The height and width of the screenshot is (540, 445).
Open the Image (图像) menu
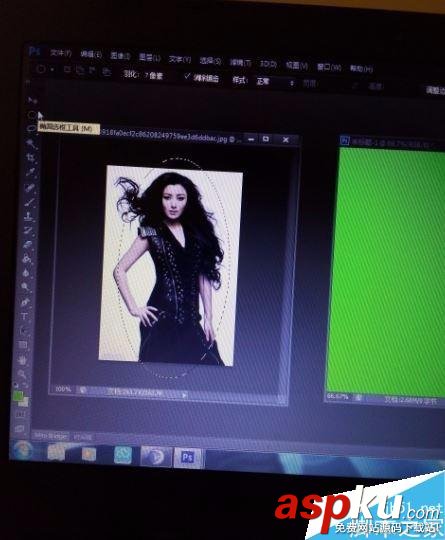[120, 56]
